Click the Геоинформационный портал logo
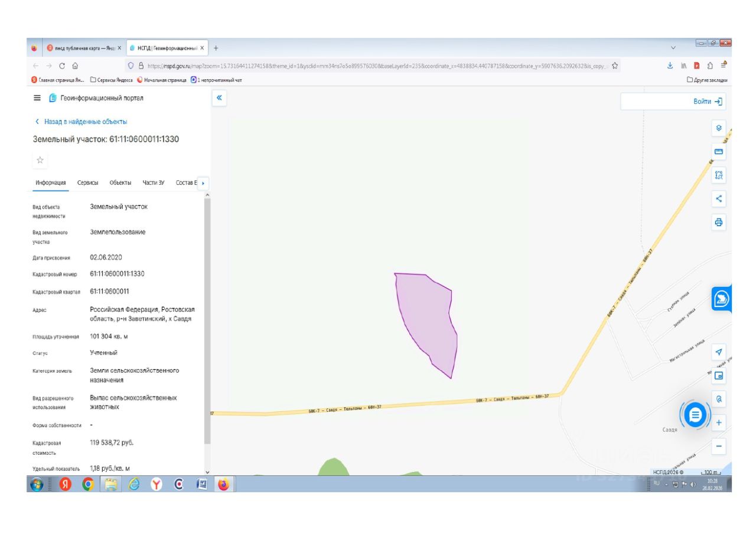The height and width of the screenshot is (534, 756). [96, 98]
